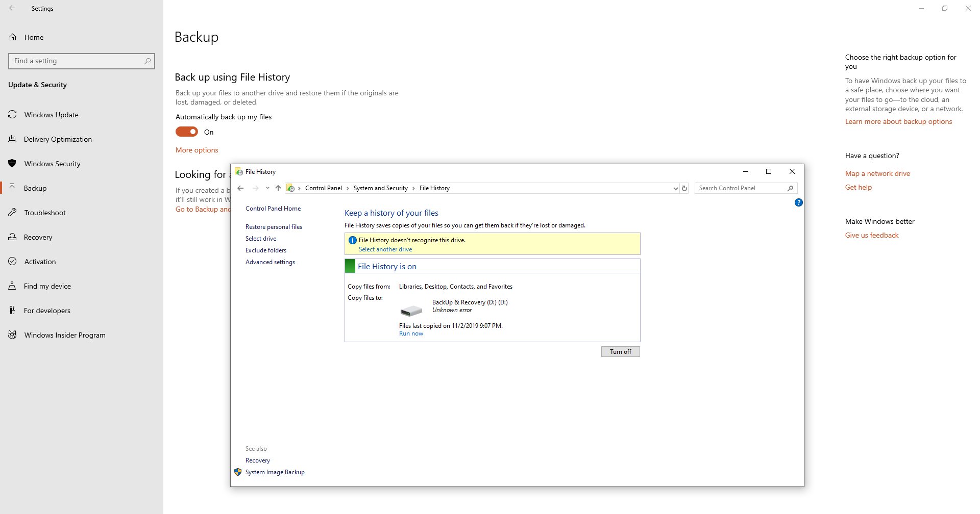Select the Backup upload arrow icon
The height and width of the screenshot is (514, 980).
click(12, 188)
